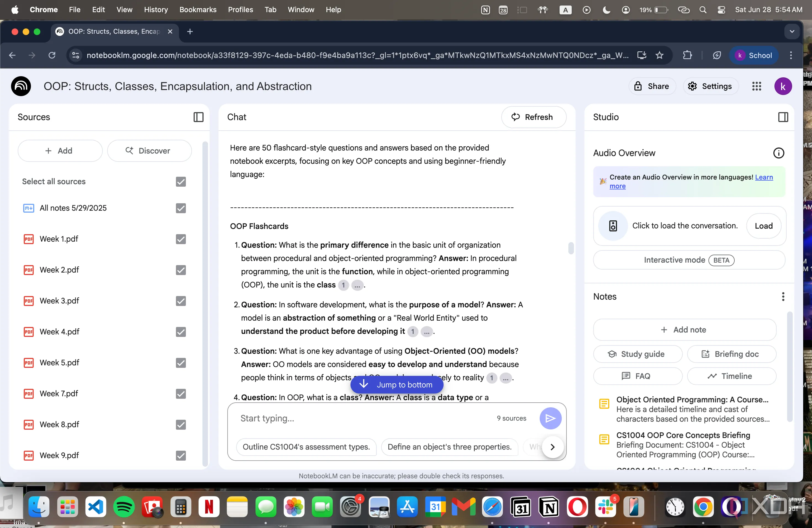Screen dimensions: 812x528
Task: Open the Google apps grid icon
Action: (x=756, y=86)
